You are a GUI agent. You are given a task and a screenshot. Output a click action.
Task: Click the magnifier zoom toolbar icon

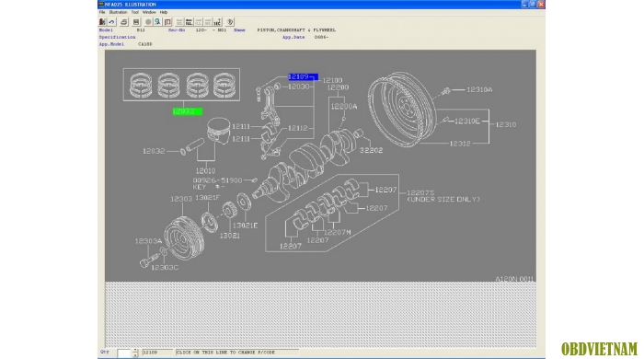coord(157,22)
